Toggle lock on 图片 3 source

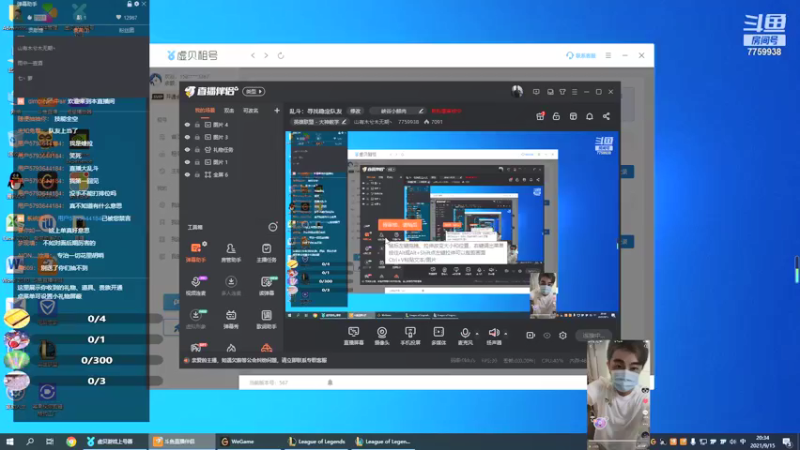pyautogui.click(x=197, y=137)
